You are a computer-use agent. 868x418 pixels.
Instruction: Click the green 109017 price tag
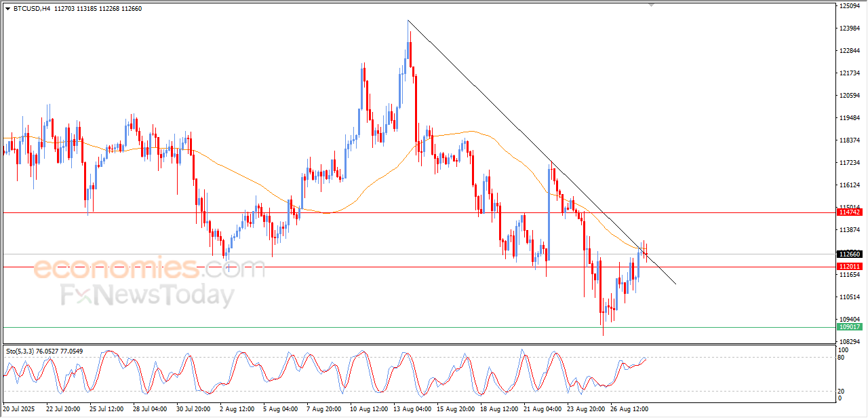[850, 327]
